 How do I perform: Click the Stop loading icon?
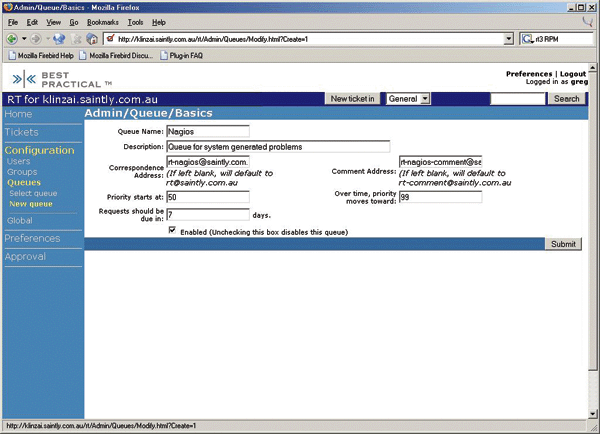75,39
